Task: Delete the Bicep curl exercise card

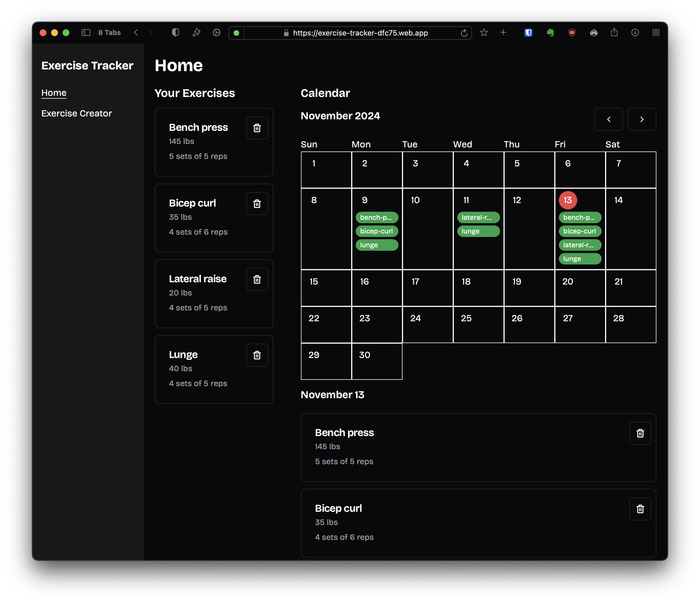Action: click(x=257, y=204)
